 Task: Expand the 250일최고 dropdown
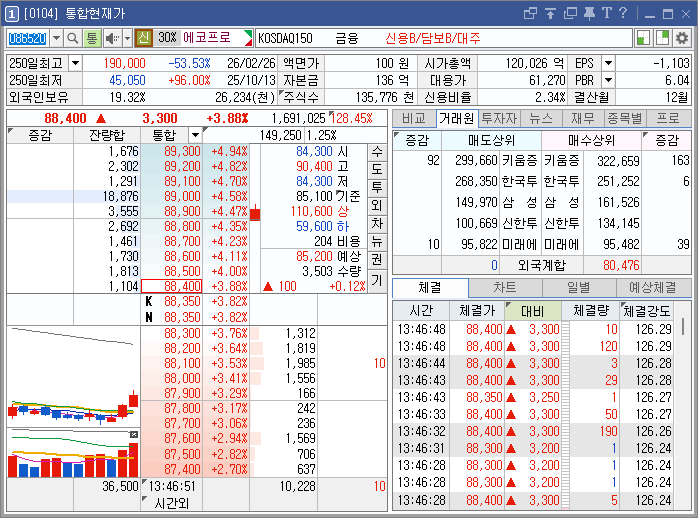(75, 63)
